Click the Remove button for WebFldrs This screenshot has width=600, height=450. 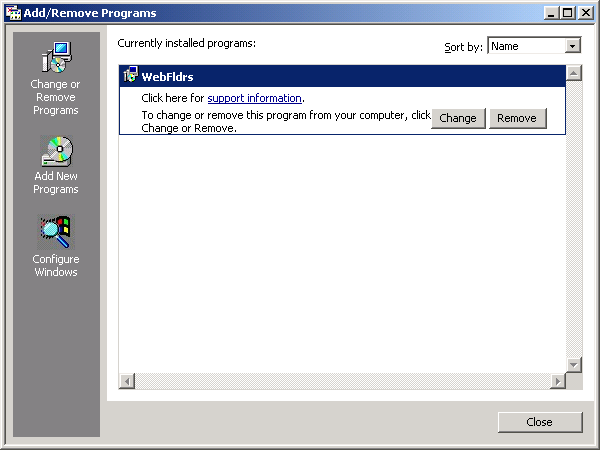(x=518, y=118)
